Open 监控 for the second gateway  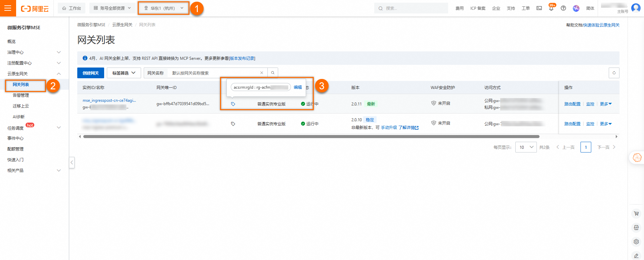coord(590,124)
